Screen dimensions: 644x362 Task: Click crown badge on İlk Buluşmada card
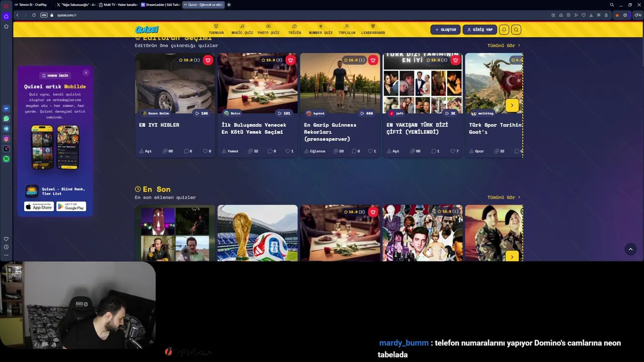[290, 60]
